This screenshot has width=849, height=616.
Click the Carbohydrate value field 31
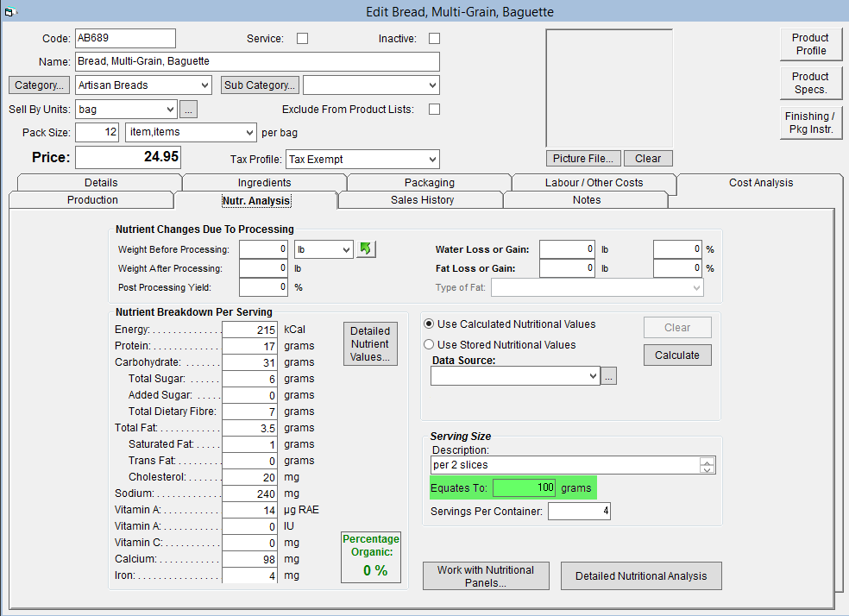click(x=249, y=362)
